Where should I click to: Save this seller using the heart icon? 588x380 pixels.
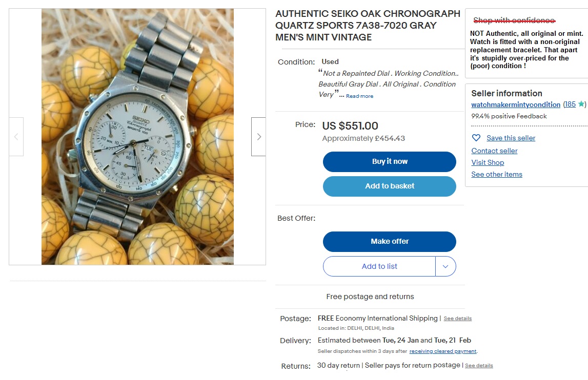[x=476, y=137]
